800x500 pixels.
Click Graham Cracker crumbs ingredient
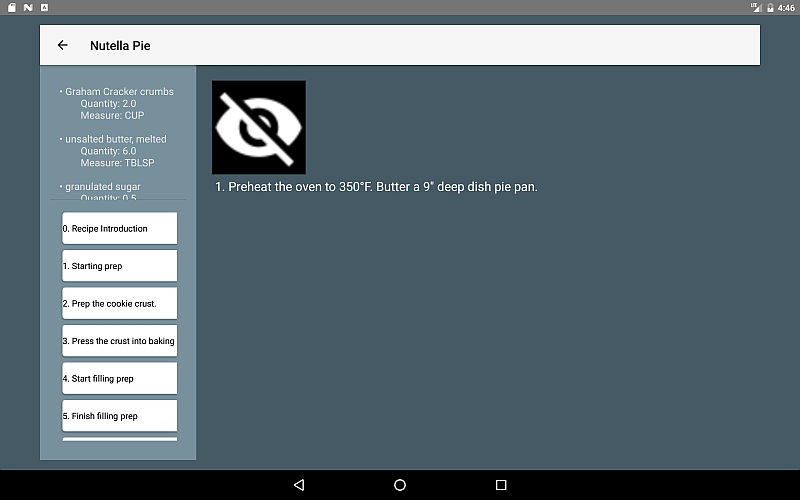[x=119, y=91]
